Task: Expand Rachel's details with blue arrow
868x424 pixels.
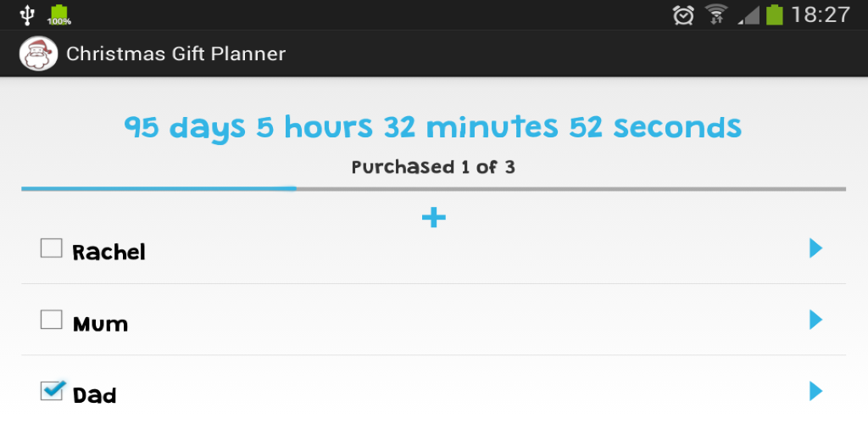Action: (x=815, y=248)
